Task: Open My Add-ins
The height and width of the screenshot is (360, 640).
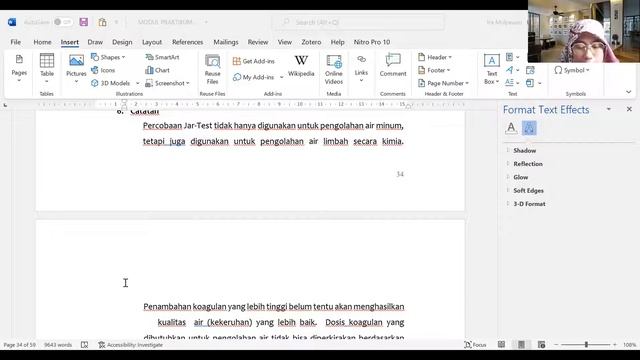Action: (x=254, y=77)
